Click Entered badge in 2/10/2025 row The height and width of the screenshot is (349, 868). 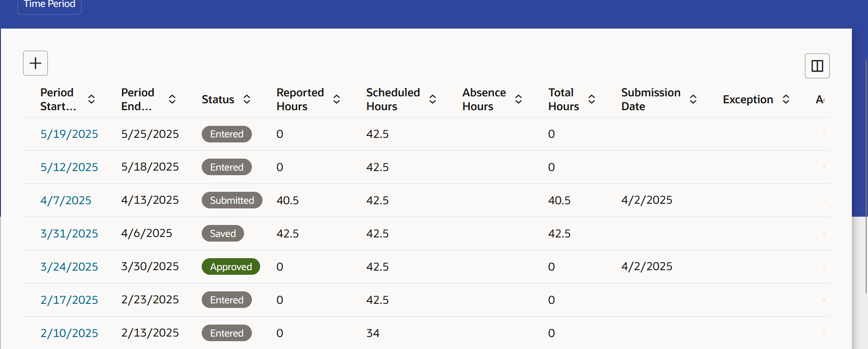[227, 333]
